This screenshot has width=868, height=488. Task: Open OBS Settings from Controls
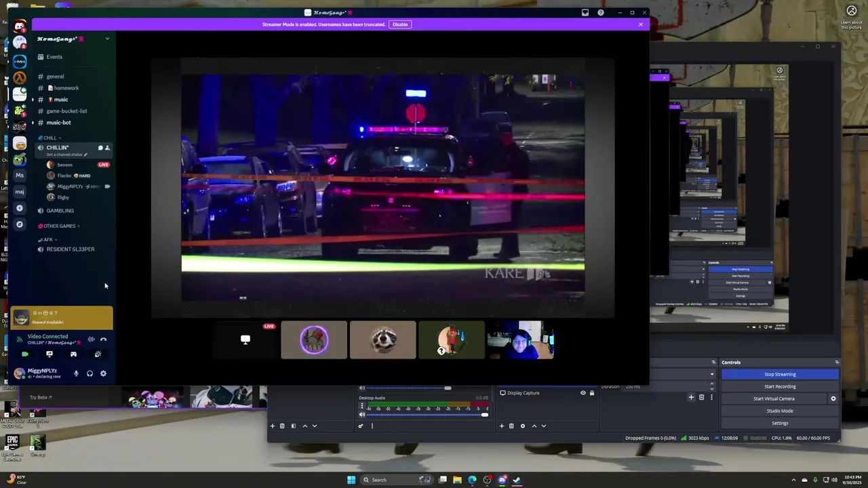(x=780, y=423)
